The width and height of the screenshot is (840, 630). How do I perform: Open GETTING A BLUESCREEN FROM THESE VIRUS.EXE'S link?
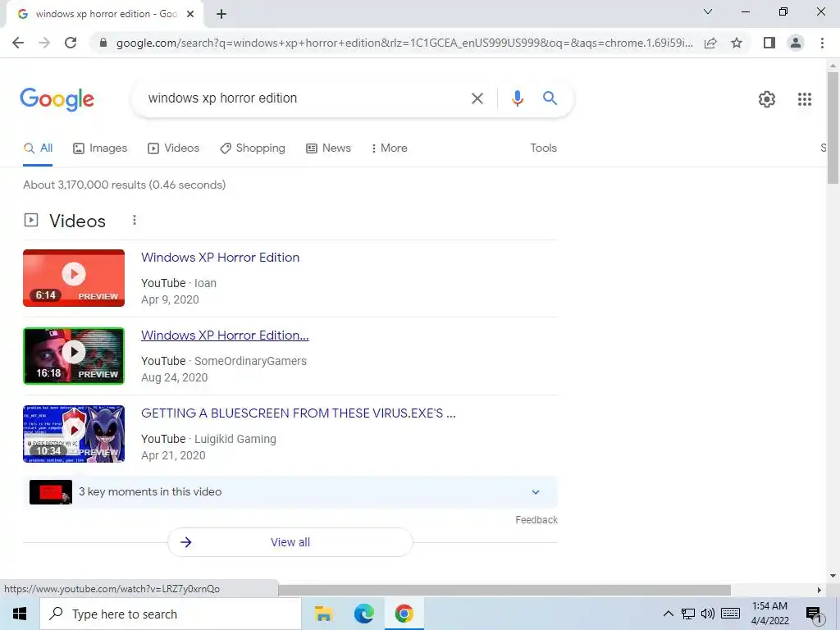point(299,413)
